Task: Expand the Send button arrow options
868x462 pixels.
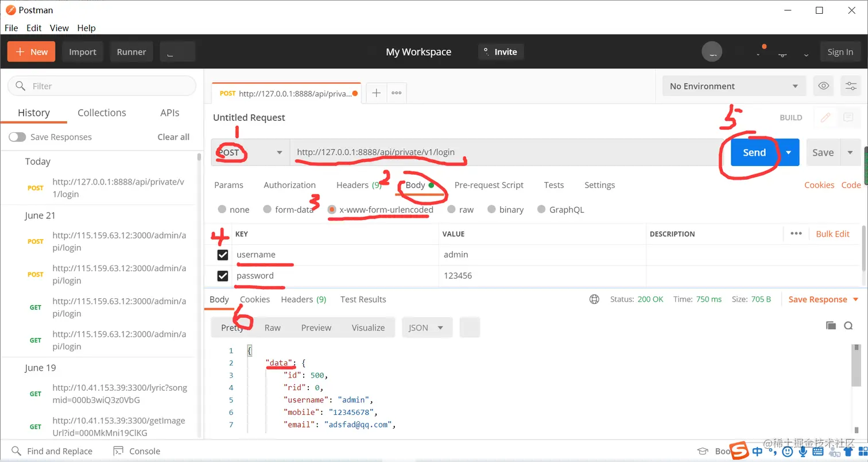Action: pos(789,152)
